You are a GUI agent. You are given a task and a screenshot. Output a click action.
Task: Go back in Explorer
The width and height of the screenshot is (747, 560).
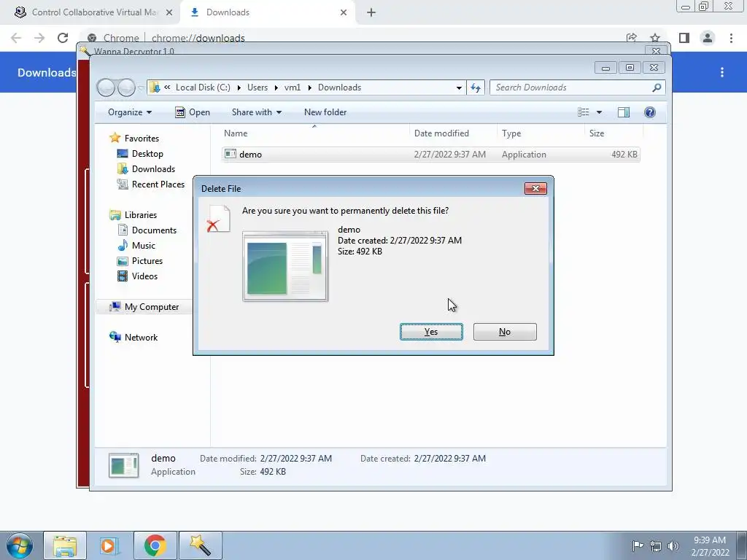click(x=106, y=87)
